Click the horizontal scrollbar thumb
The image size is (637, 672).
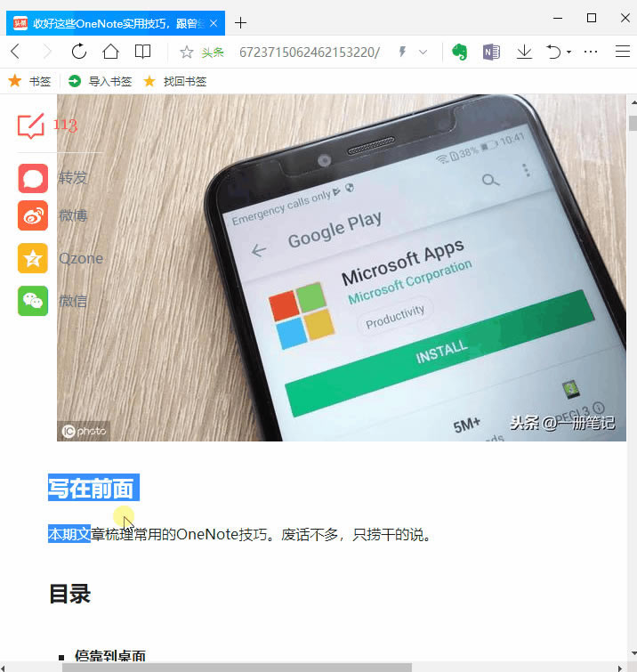point(237,668)
